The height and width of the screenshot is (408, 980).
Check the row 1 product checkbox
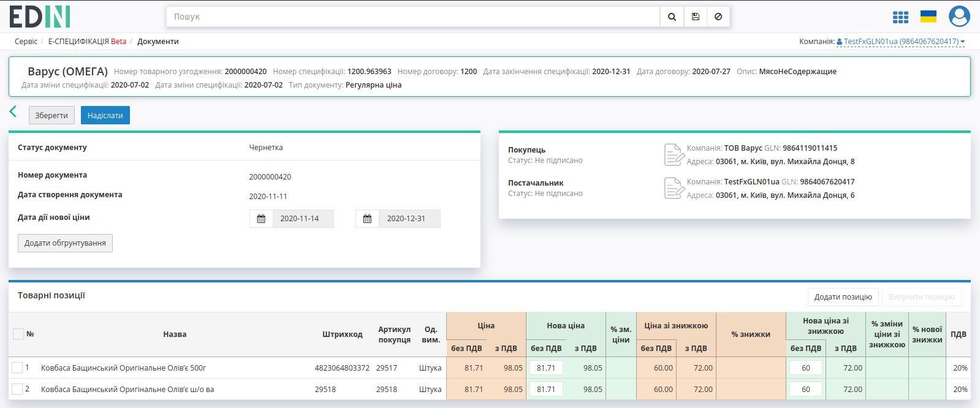(17, 368)
